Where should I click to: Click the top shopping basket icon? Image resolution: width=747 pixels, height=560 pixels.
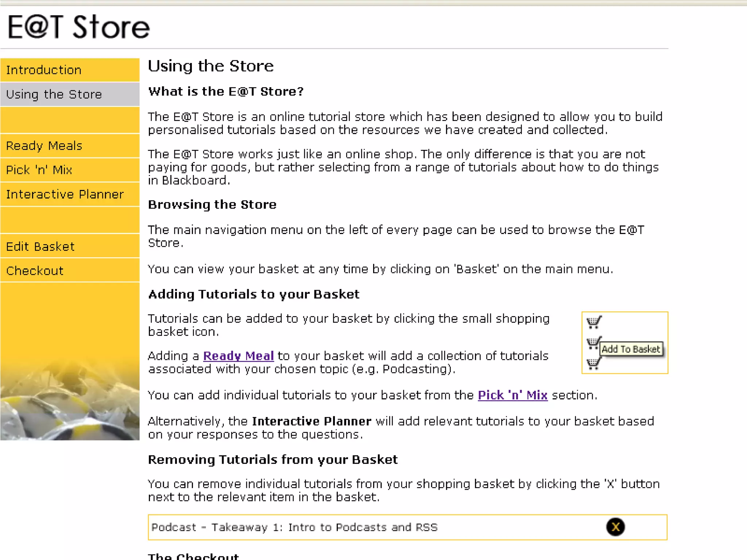pos(594,322)
